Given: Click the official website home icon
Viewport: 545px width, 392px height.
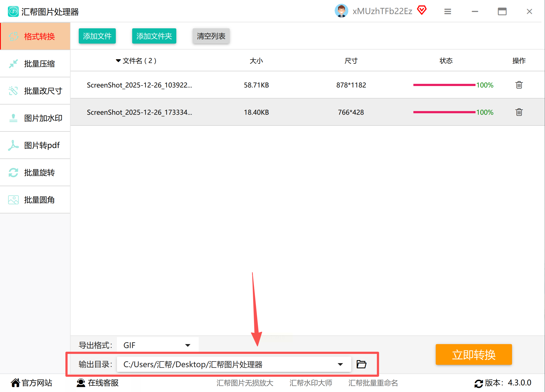Looking at the screenshot, I should point(15,383).
